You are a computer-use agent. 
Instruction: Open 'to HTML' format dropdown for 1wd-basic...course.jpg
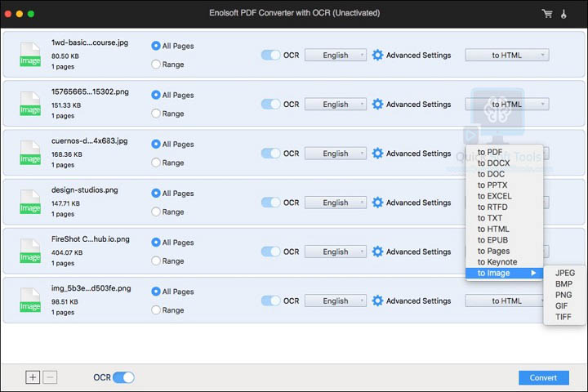click(x=507, y=56)
